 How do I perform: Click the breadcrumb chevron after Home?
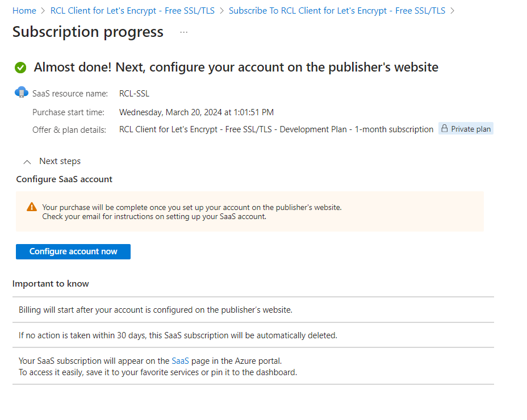[43, 11]
